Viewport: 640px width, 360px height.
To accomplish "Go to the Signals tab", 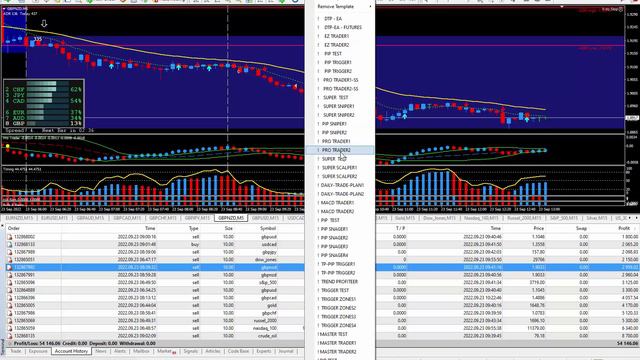I will click(191, 351).
